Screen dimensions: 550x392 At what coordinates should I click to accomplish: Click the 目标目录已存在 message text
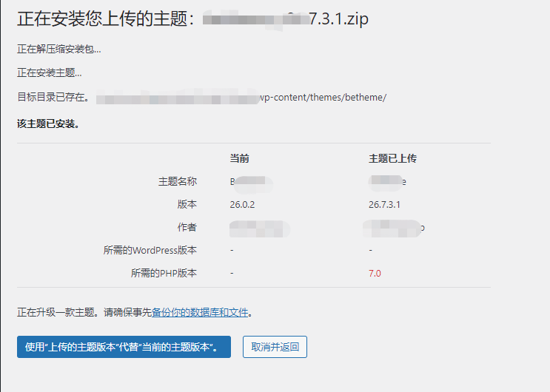pos(53,97)
